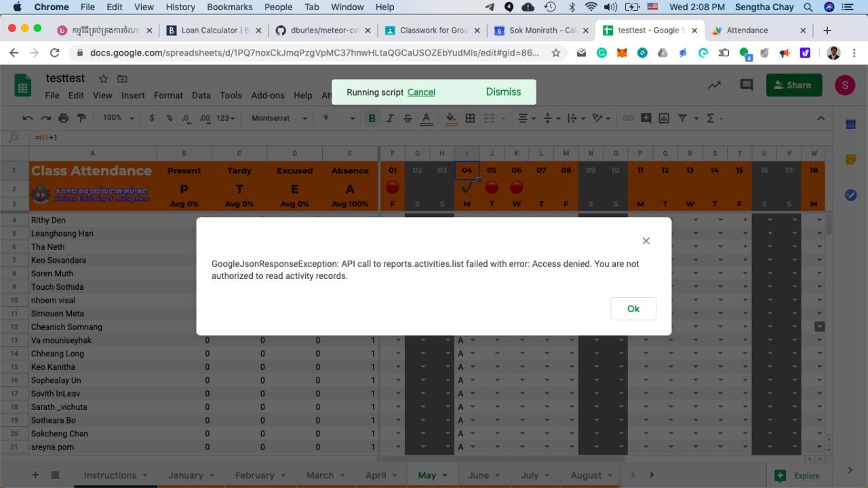The height and width of the screenshot is (488, 868).
Task: Open the font size 9 dropdown
Action: pos(339,118)
